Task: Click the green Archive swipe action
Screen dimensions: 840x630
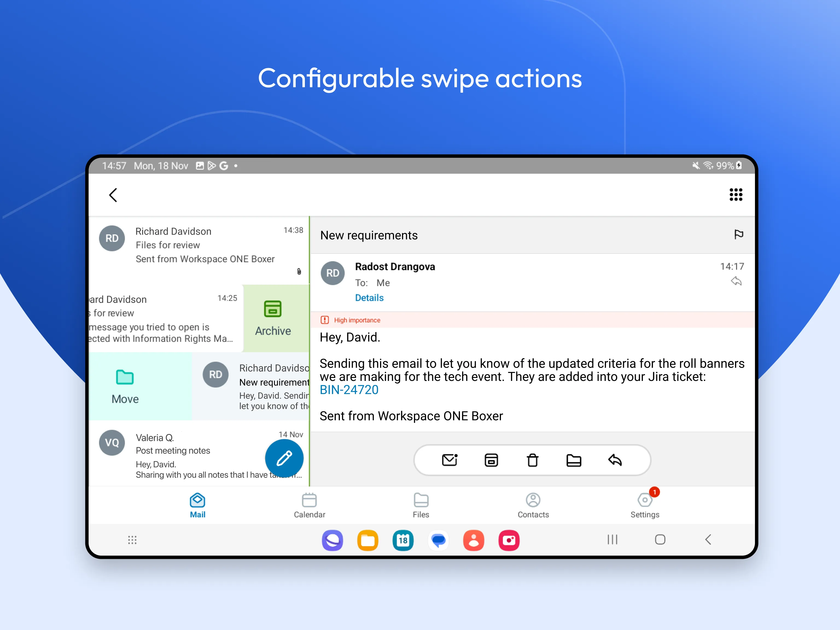Action: [x=272, y=318]
